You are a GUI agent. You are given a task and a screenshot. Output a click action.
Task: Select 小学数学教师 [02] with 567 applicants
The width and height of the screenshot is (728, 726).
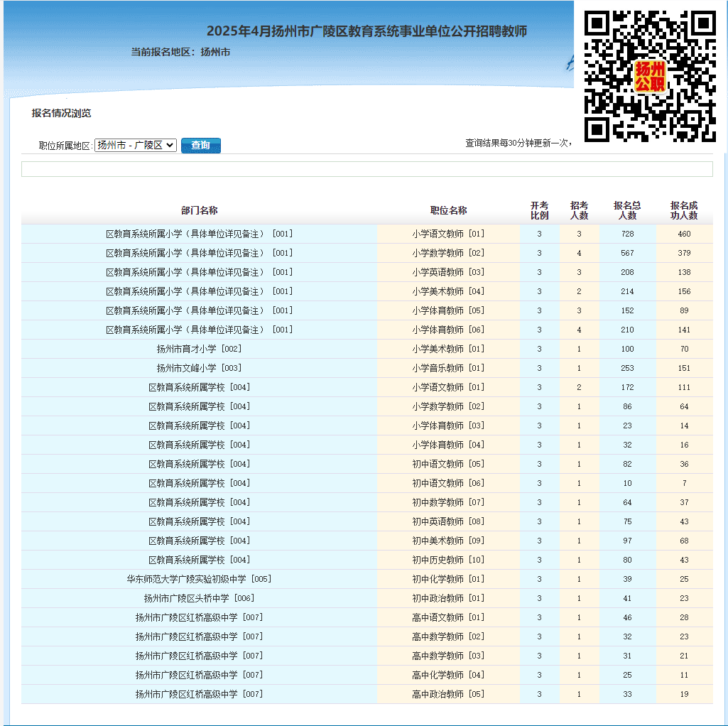[448, 253]
